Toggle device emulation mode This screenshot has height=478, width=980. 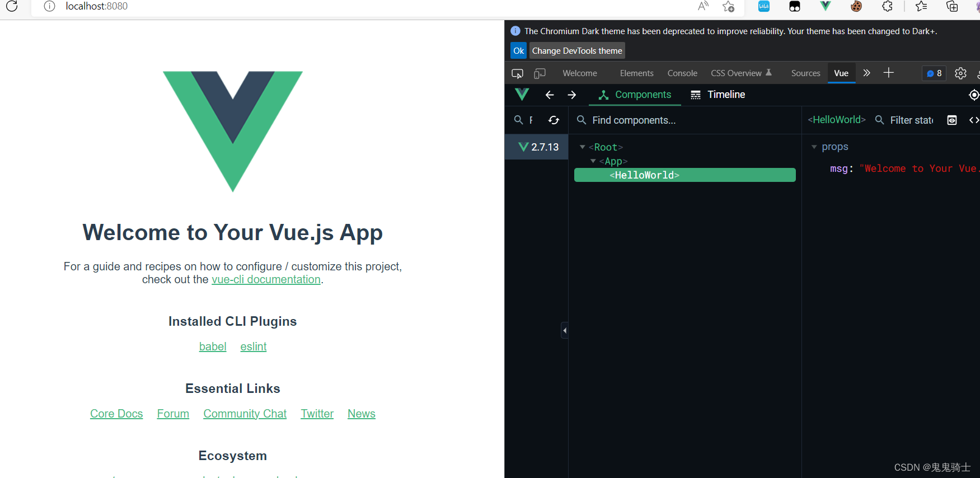click(x=540, y=73)
